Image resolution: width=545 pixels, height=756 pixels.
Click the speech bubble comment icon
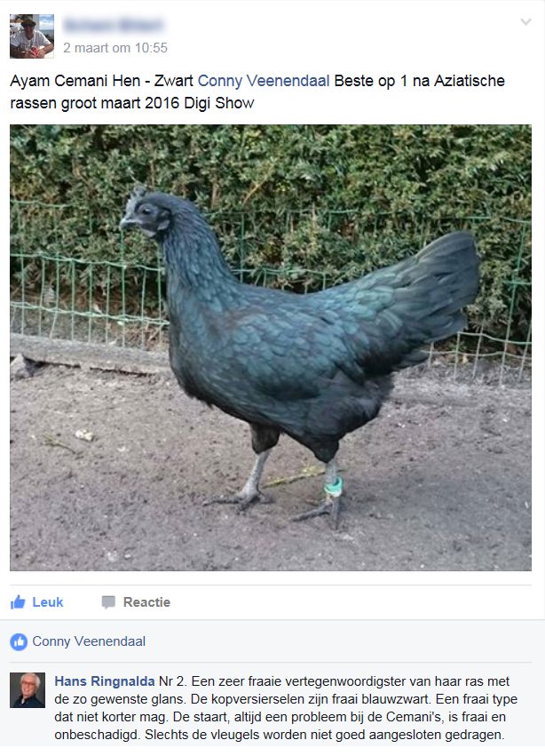coord(108,602)
